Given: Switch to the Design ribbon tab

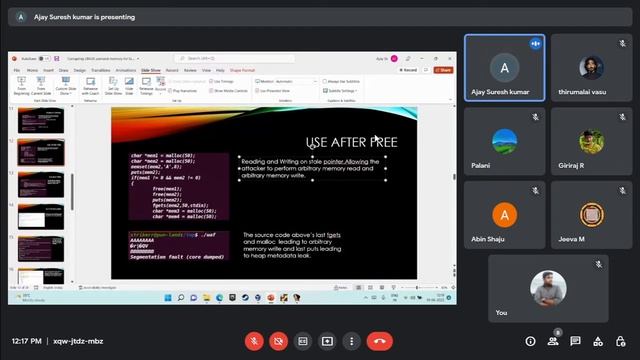Looking at the screenshot, I should tap(80, 70).
